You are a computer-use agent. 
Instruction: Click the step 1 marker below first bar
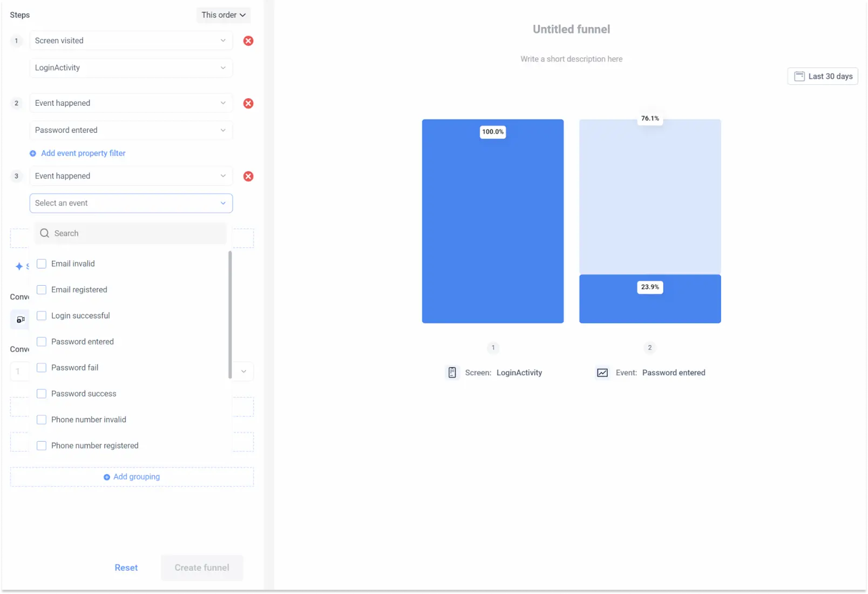tap(493, 348)
